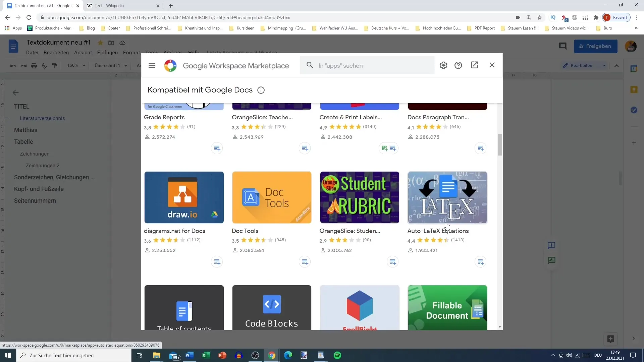The image size is (644, 362).
Task: Reload the page
Action: 29,17
